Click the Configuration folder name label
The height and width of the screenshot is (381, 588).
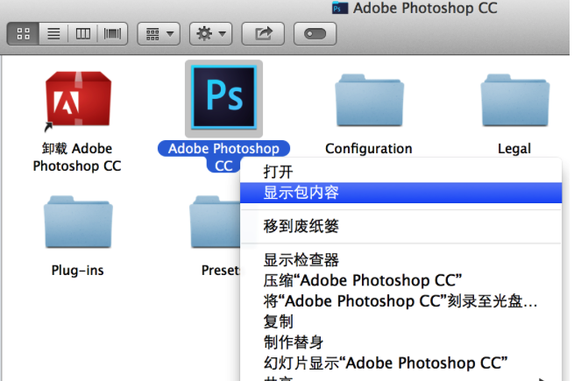click(369, 149)
